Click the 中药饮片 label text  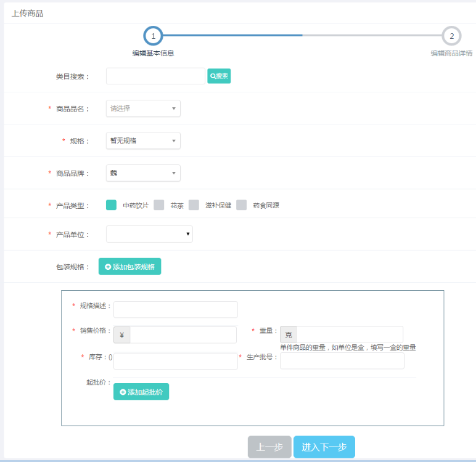pos(136,205)
